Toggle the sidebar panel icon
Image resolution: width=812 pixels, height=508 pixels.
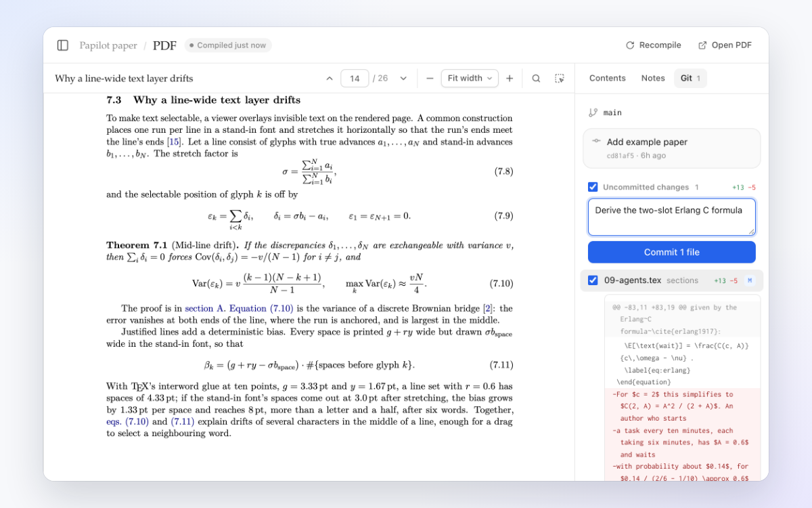click(x=63, y=45)
